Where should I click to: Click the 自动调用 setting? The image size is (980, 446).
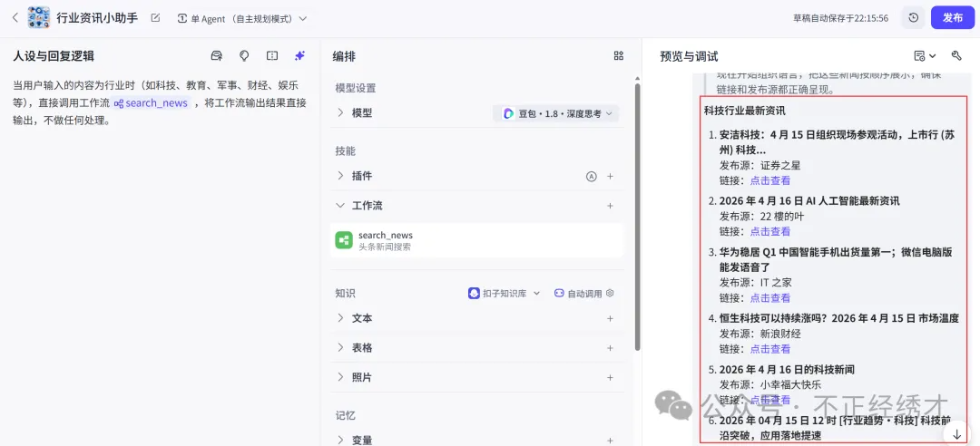pos(578,293)
